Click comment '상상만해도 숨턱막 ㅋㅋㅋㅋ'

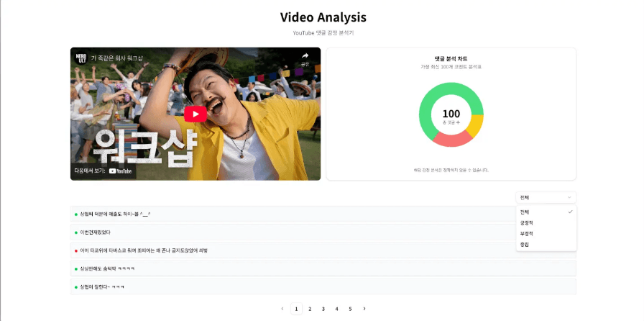coord(323,268)
